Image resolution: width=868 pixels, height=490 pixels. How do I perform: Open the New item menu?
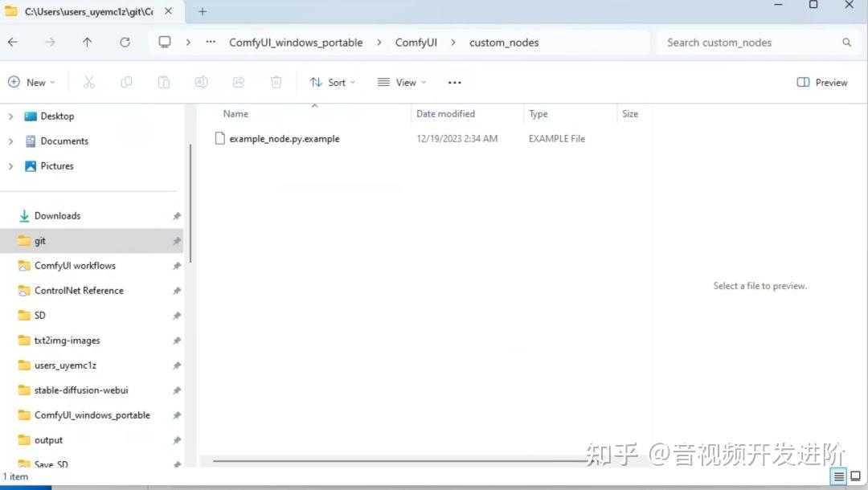click(x=32, y=81)
